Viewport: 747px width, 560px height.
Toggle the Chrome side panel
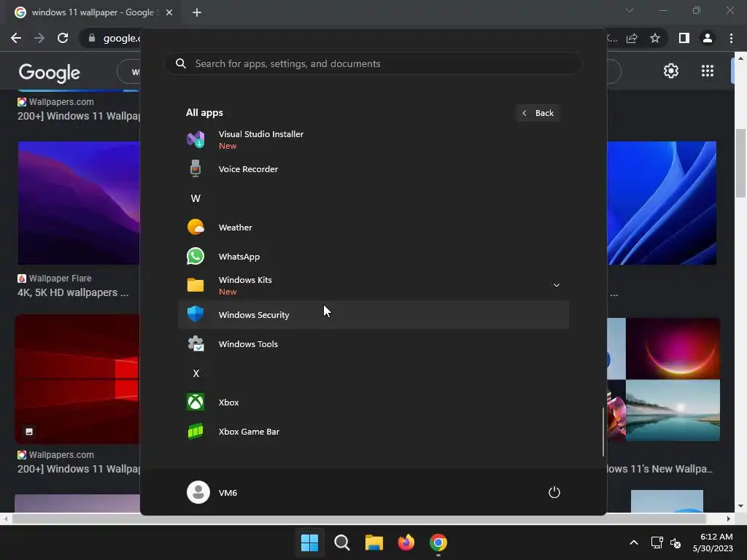pos(684,38)
